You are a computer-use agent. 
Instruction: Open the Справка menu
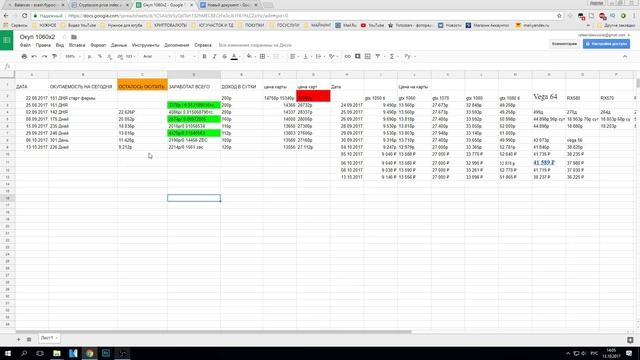tap(202, 45)
